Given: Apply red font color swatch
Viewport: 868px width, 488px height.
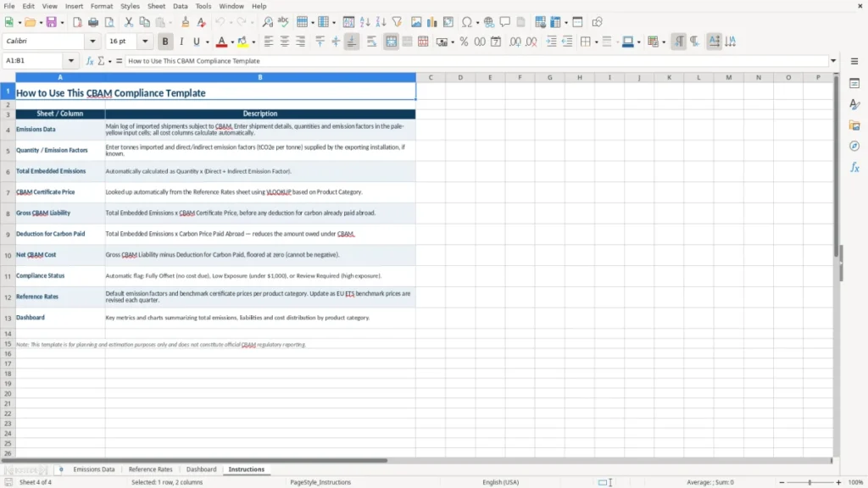Looking at the screenshot, I should pyautogui.click(x=221, y=42).
